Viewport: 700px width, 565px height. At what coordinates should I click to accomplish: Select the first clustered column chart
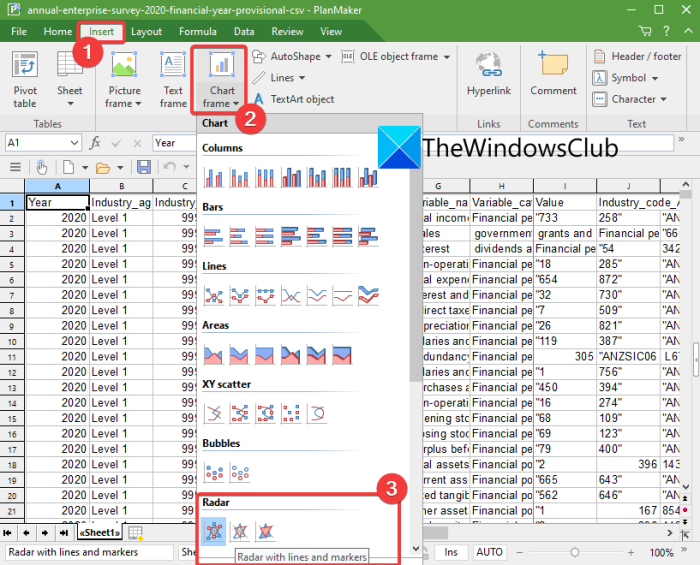click(214, 177)
